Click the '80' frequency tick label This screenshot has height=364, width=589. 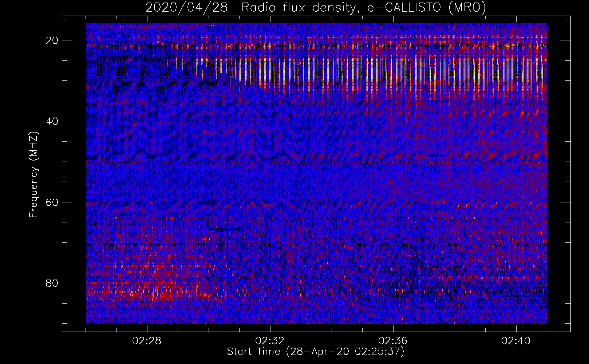(52, 283)
